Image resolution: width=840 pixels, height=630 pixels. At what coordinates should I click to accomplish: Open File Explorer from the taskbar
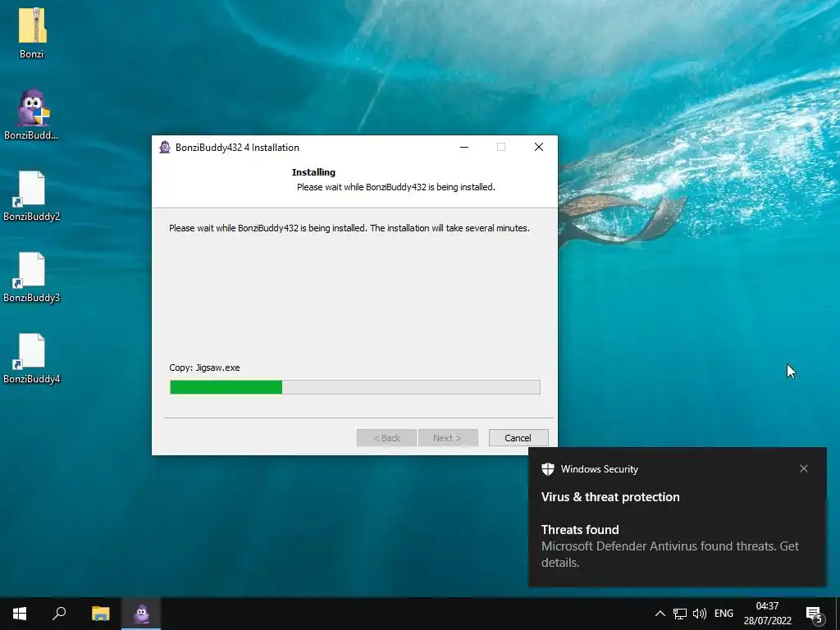click(x=100, y=614)
